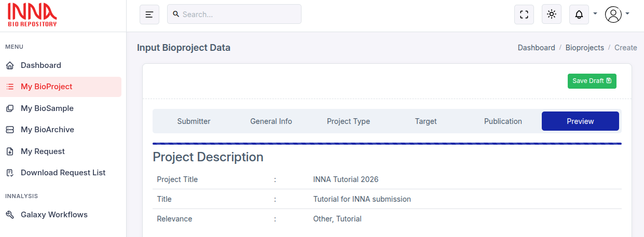Image resolution: width=644 pixels, height=237 pixels.
Task: Open Bioprojects breadcrumb link
Action: [584, 48]
